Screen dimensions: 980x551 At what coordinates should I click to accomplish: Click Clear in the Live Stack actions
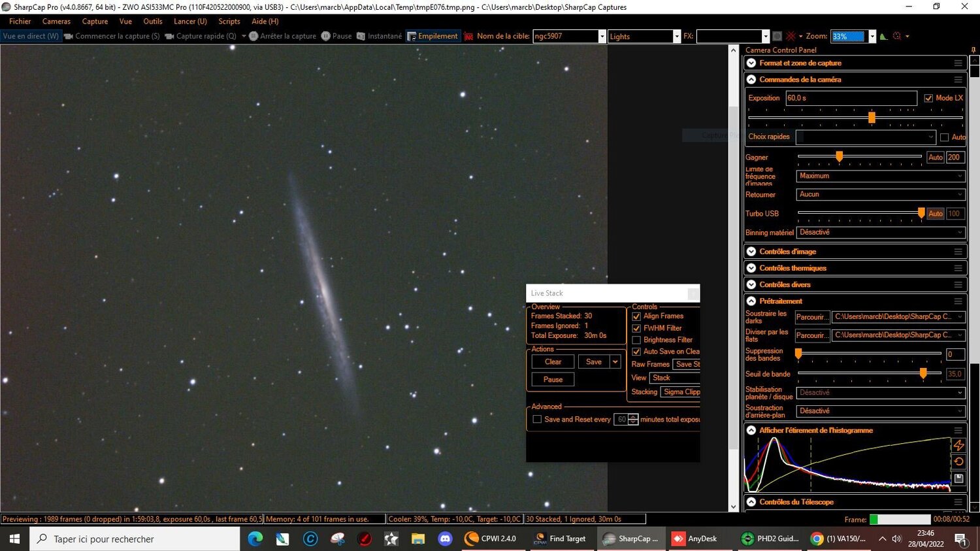coord(552,361)
